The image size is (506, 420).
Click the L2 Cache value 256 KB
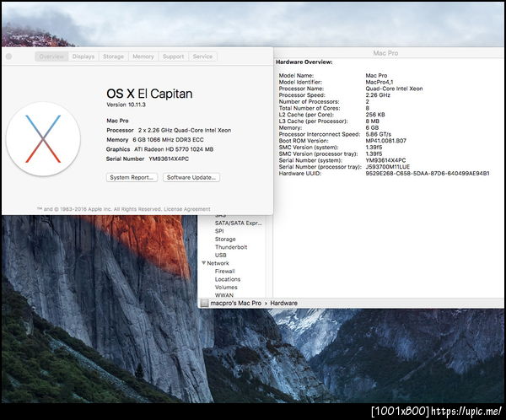[375, 115]
